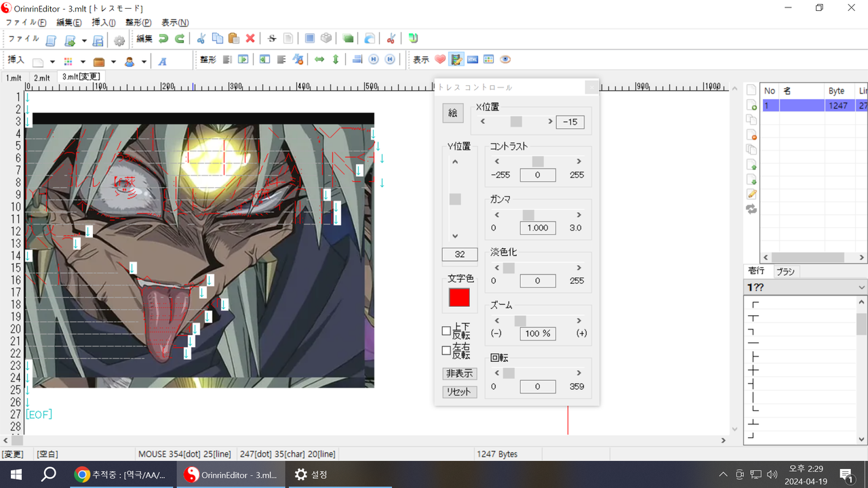The image size is (868, 488).
Task: Click the vertical green double-arrow icon
Action: (x=335, y=60)
